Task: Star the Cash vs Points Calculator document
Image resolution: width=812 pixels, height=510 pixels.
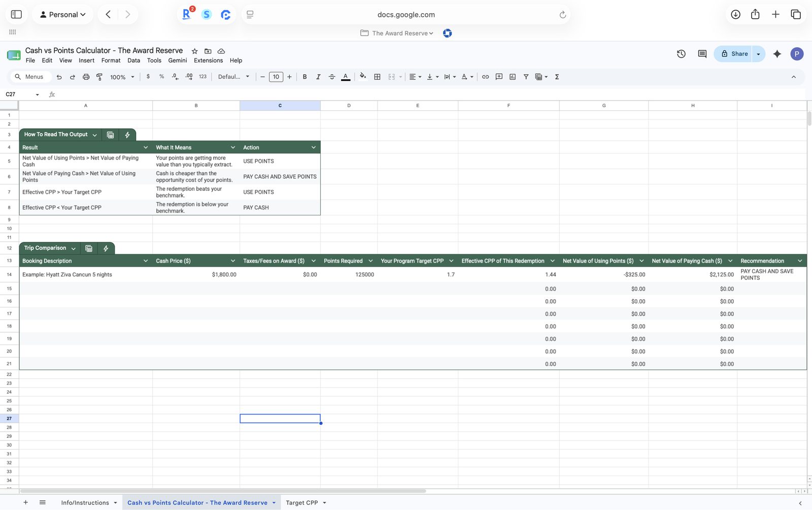Action: [x=194, y=51]
